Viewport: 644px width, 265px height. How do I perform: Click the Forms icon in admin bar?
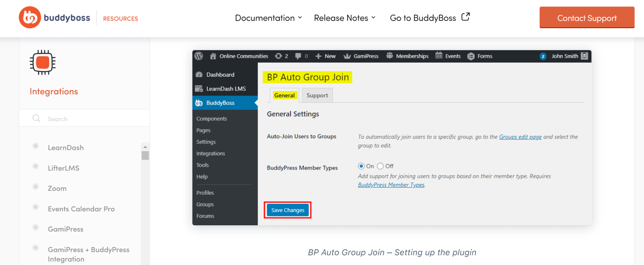[471, 56]
